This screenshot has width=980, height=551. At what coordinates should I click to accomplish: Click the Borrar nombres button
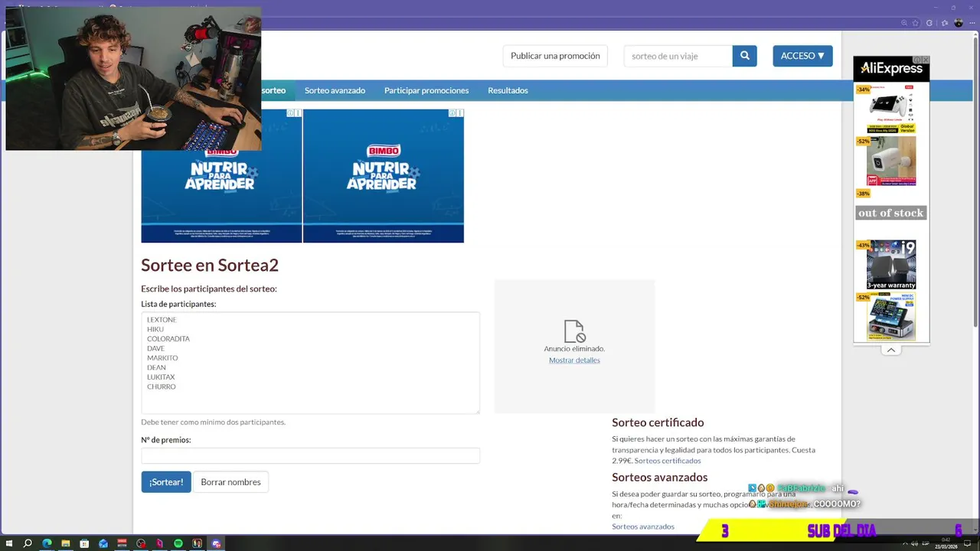(230, 482)
